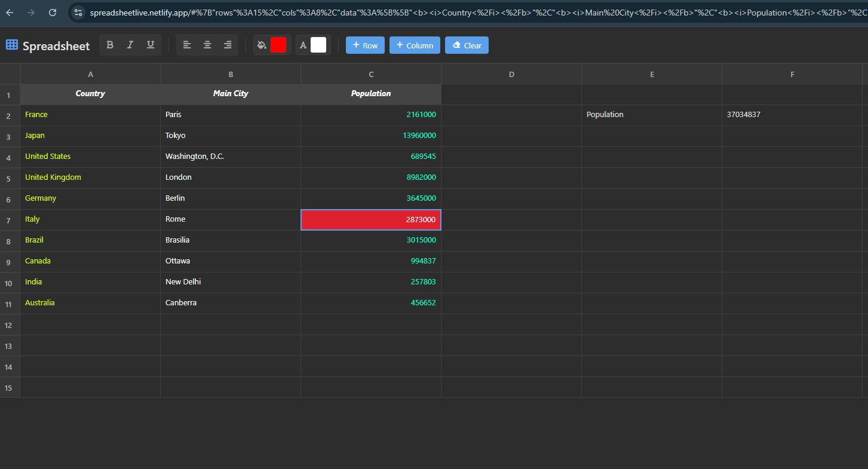
Task: Apply underline formatting
Action: click(x=150, y=44)
